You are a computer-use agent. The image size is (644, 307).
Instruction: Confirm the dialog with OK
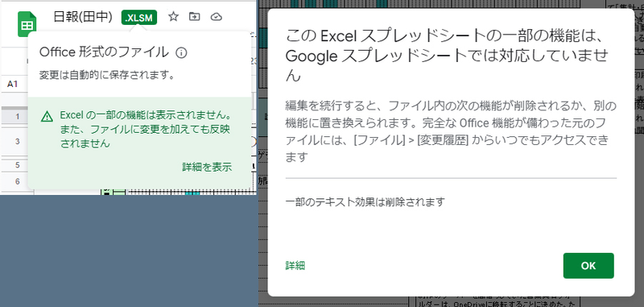pos(588,265)
